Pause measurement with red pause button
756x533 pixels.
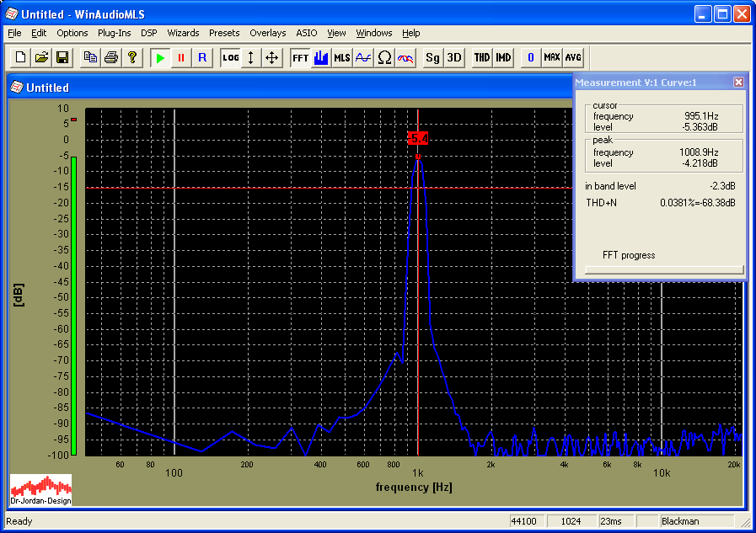pyautogui.click(x=180, y=57)
